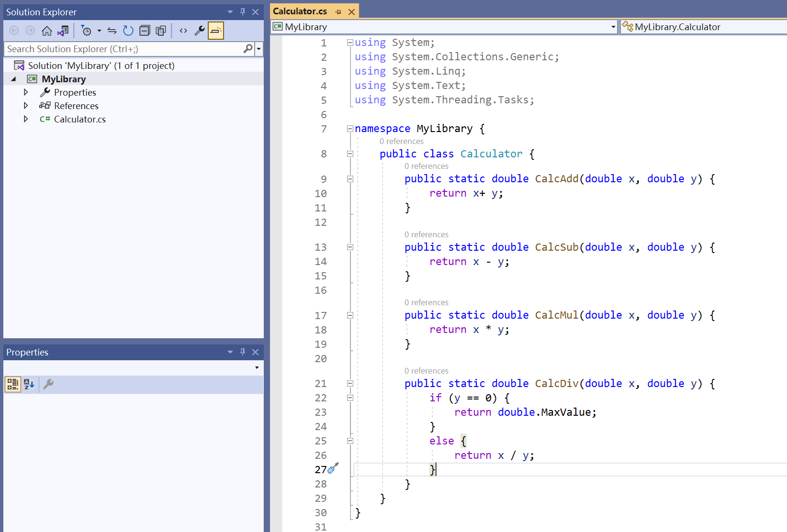Toggle Preview Selected Items button
The height and width of the screenshot is (532, 787).
coord(216,31)
